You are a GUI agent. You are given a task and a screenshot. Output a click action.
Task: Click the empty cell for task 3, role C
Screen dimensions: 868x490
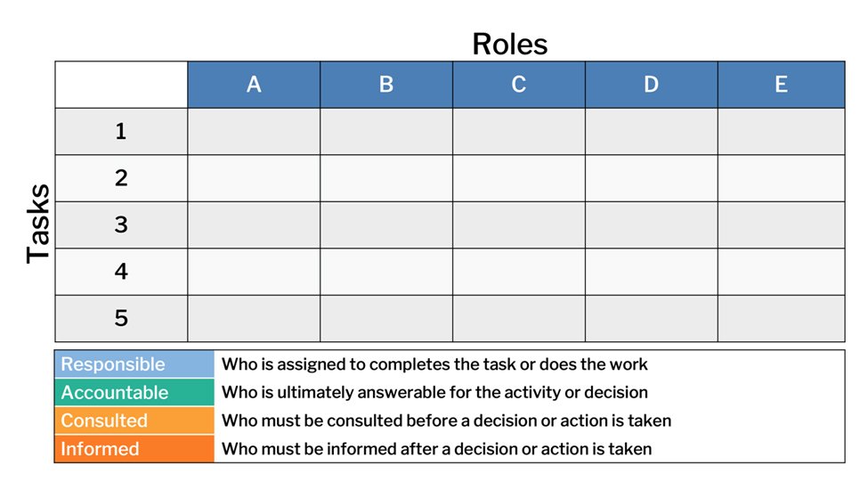519,225
